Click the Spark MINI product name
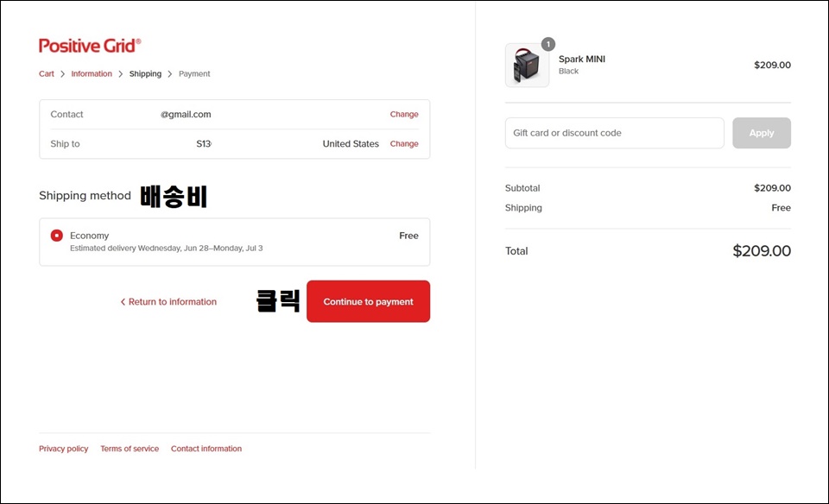829x504 pixels. pyautogui.click(x=582, y=60)
